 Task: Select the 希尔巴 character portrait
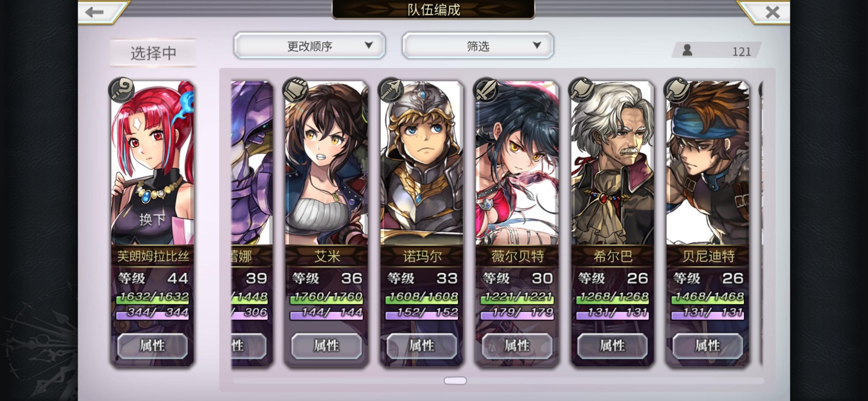612,163
